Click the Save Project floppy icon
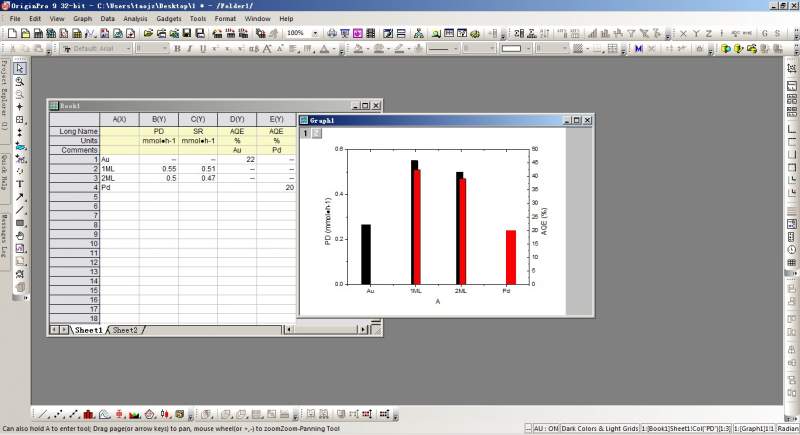This screenshot has width=800, height=435. pos(187,34)
